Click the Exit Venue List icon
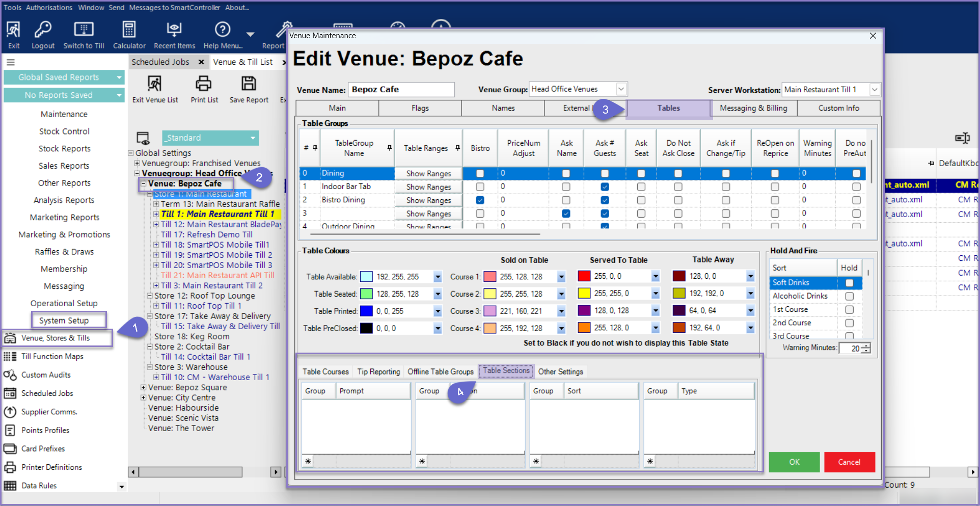 (154, 84)
